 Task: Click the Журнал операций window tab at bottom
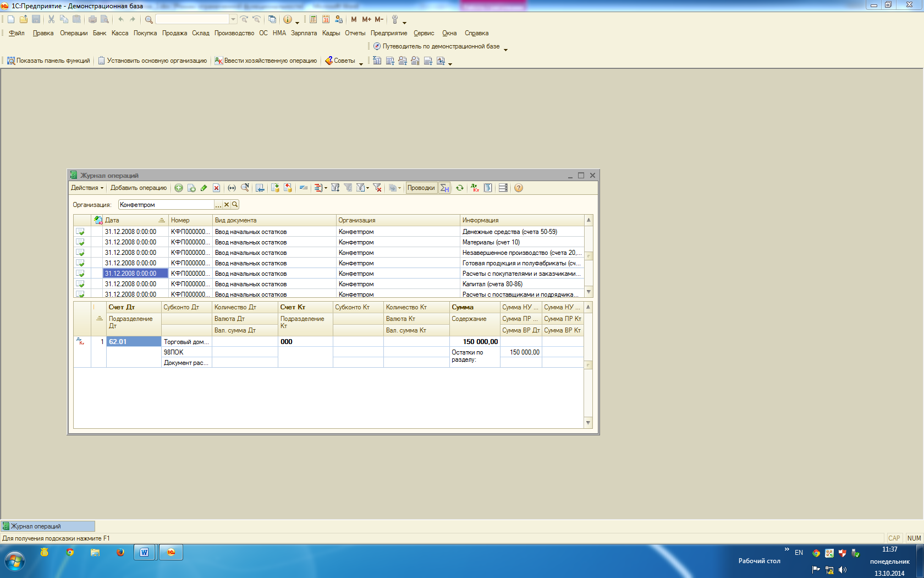[48, 526]
